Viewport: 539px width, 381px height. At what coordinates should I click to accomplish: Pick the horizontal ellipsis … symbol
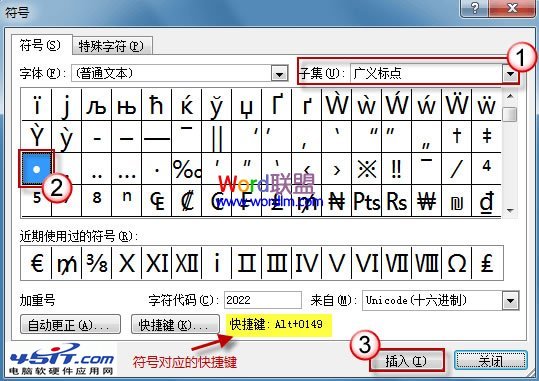126,168
